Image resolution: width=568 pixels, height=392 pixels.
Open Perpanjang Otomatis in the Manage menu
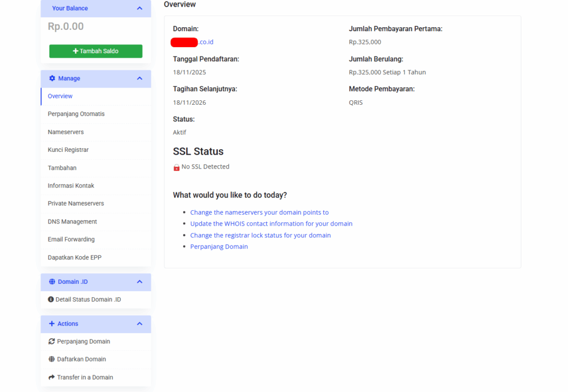(76, 114)
